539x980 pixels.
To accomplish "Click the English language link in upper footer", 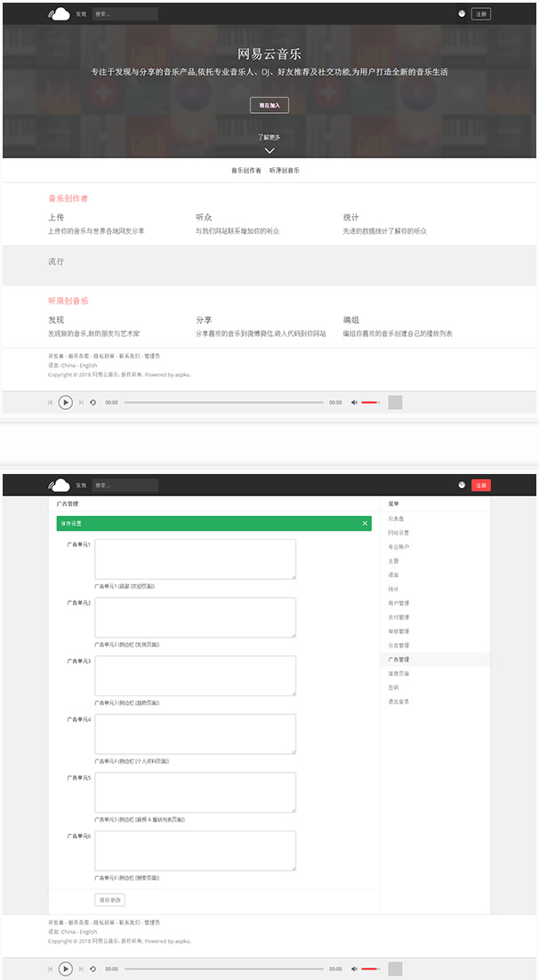I will point(88,365).
